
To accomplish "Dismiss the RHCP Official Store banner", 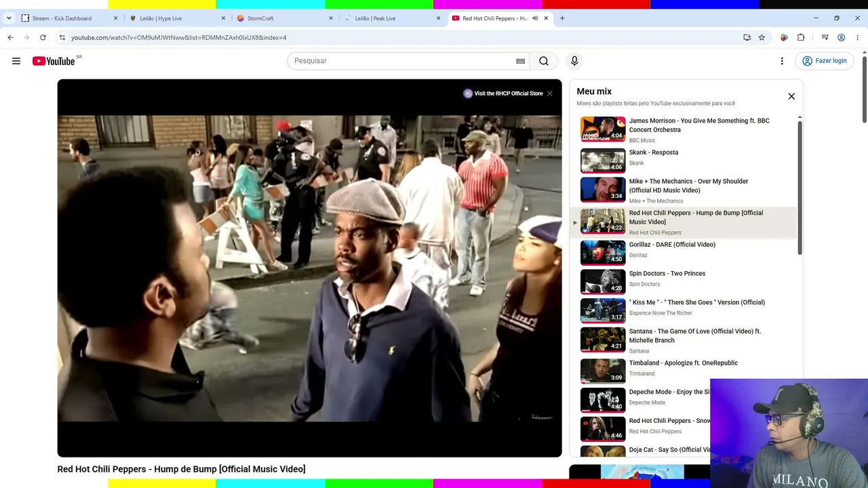I will click(x=549, y=94).
